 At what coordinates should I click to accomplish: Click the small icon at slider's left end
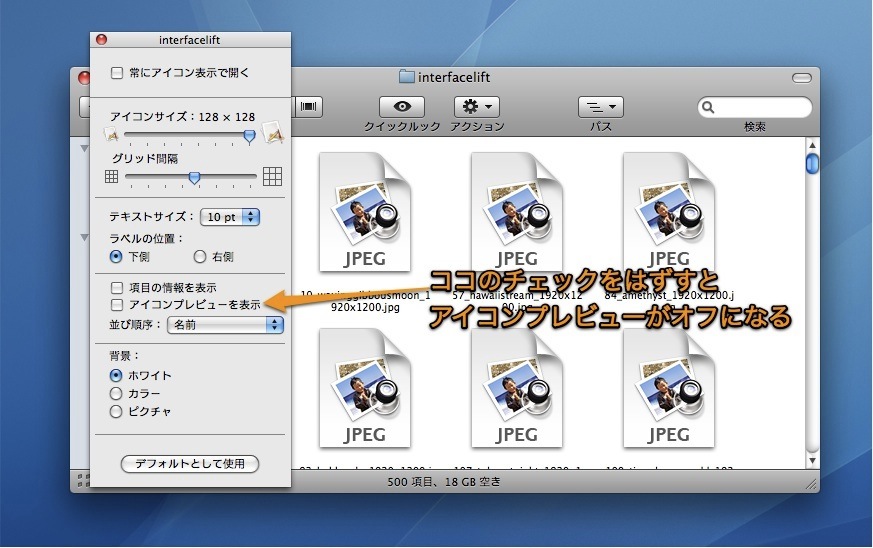112,136
